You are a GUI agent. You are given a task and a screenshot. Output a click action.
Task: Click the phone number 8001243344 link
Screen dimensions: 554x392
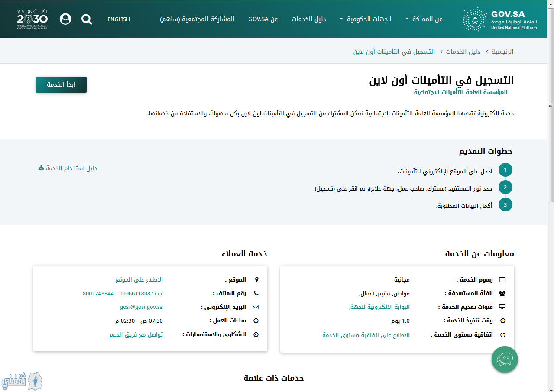[x=98, y=293]
